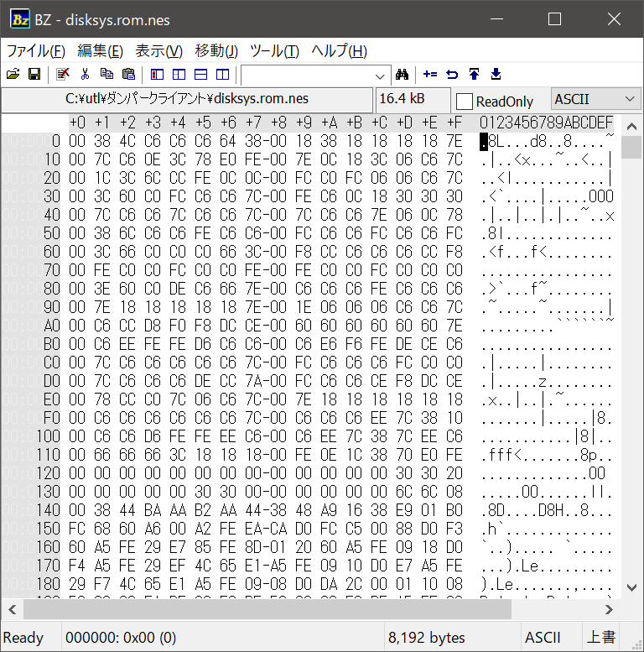
Task: Open the ヘルプ(H) menu
Action: tap(339, 50)
